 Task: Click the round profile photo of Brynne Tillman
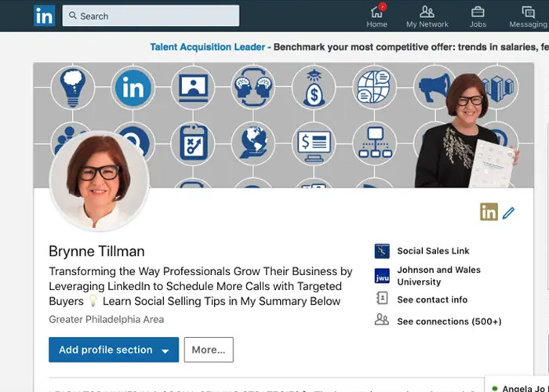point(100,181)
